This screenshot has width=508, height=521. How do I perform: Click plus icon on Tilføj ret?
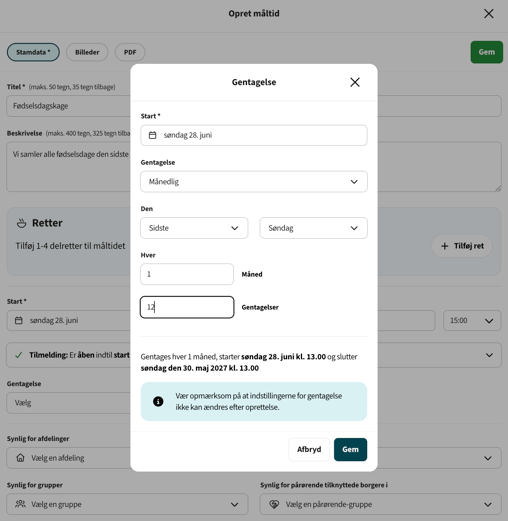click(x=445, y=246)
